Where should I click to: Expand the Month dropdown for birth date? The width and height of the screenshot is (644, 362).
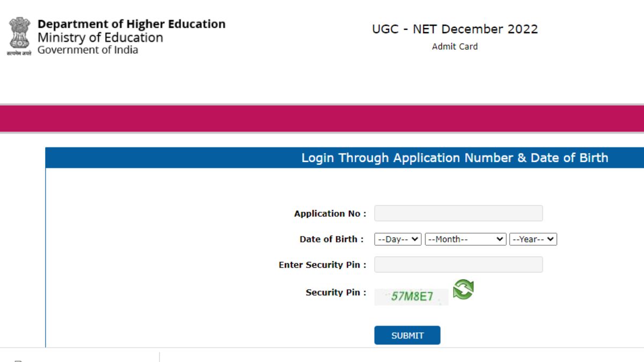(x=465, y=239)
